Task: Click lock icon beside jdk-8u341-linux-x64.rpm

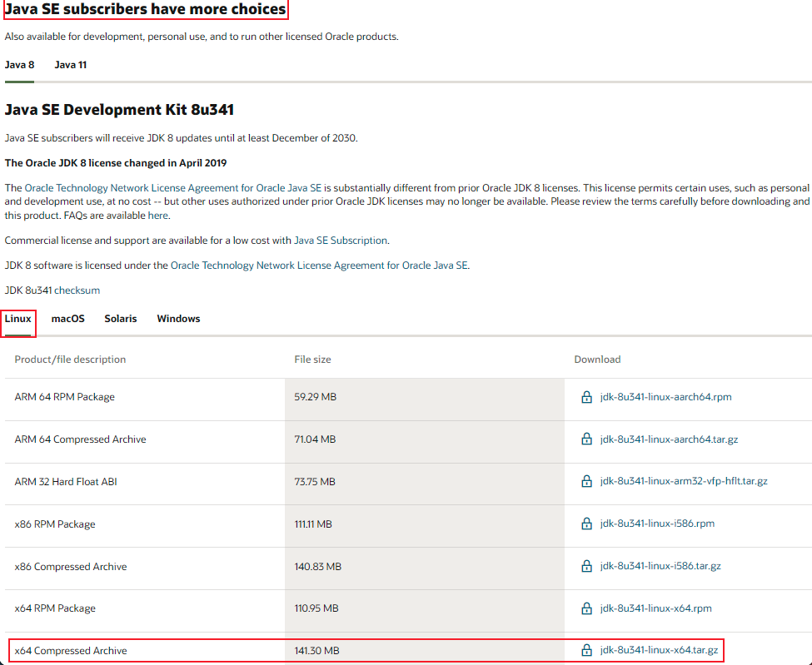Action: 586,608
